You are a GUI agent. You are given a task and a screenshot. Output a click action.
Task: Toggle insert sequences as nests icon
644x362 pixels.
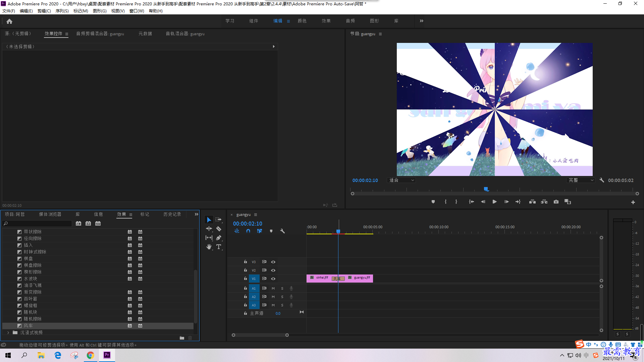pyautogui.click(x=237, y=231)
